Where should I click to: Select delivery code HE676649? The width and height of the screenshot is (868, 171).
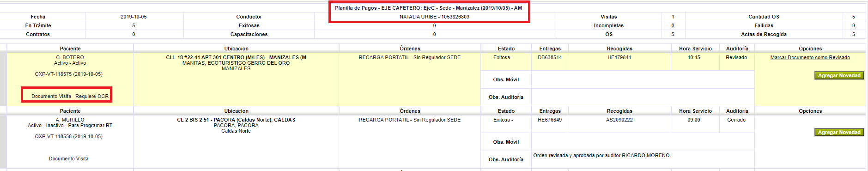point(550,120)
